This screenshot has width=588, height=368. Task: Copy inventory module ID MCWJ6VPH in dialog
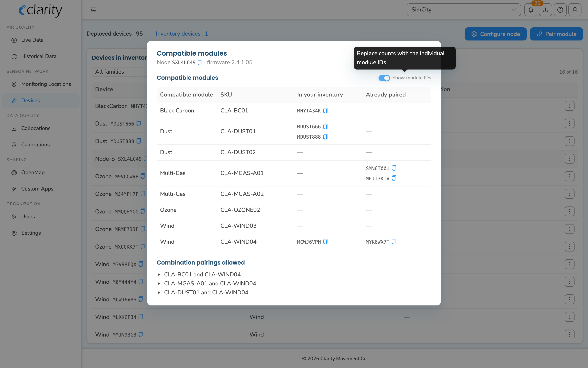pyautogui.click(x=325, y=242)
